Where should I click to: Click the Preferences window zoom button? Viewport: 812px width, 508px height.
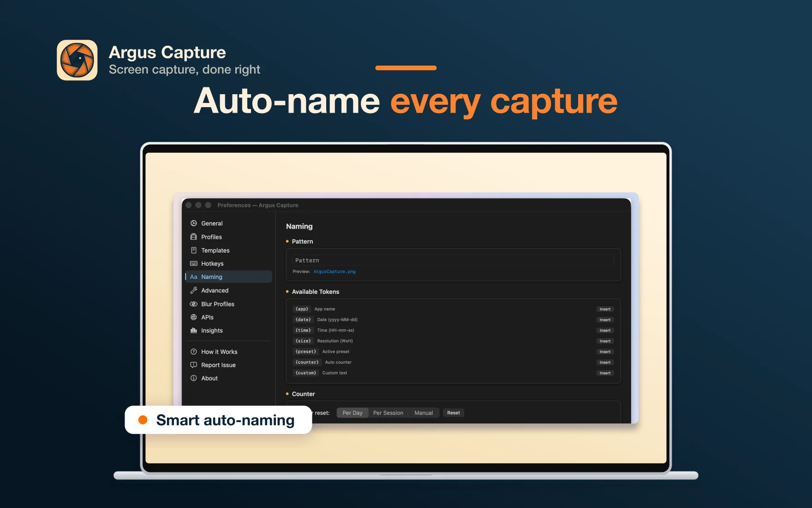[x=208, y=205]
